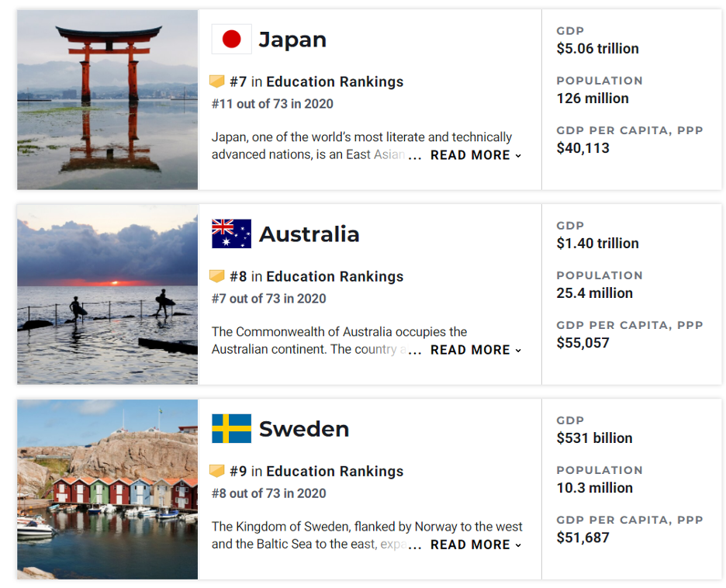Click the Sweden boathouses photo
The width and height of the screenshot is (726, 588).
107,489
